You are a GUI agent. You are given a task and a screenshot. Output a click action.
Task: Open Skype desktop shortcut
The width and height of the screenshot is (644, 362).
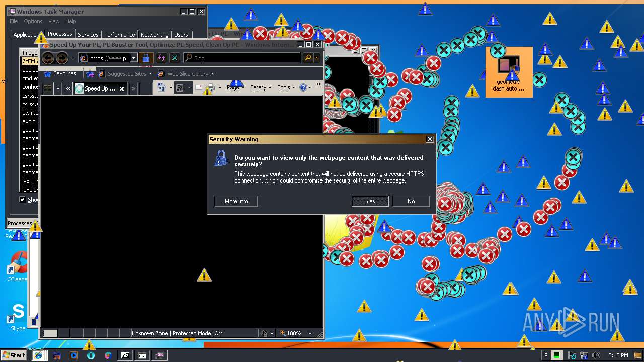point(18,317)
